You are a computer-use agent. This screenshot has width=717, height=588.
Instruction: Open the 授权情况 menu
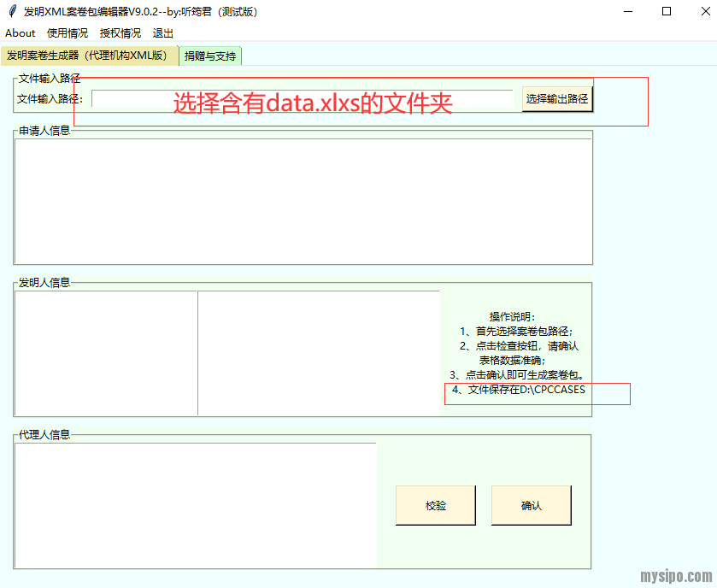click(120, 33)
